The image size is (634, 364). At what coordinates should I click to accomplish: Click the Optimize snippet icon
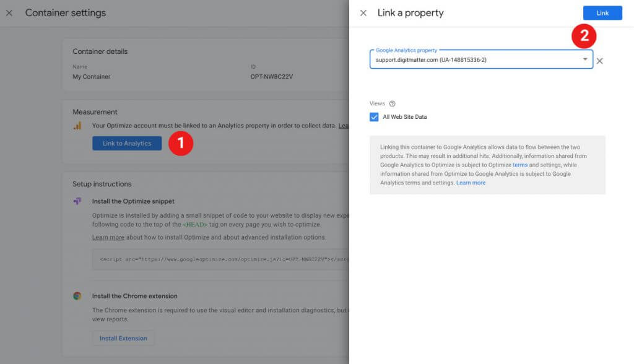coord(77,201)
